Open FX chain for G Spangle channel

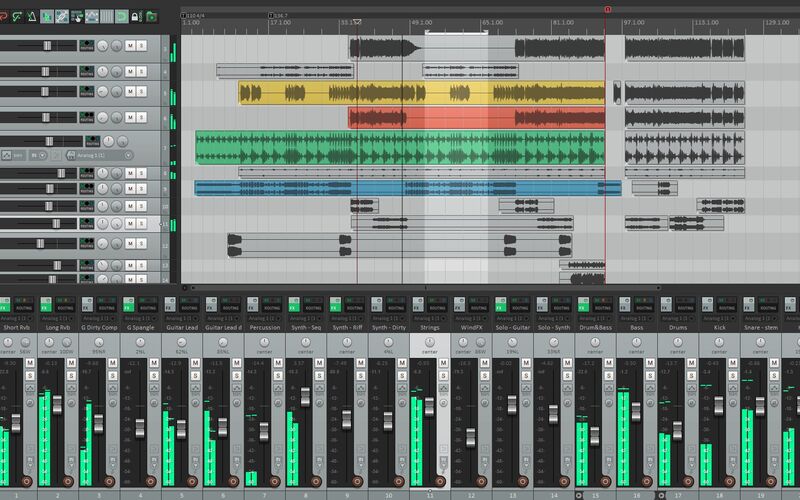point(129,305)
